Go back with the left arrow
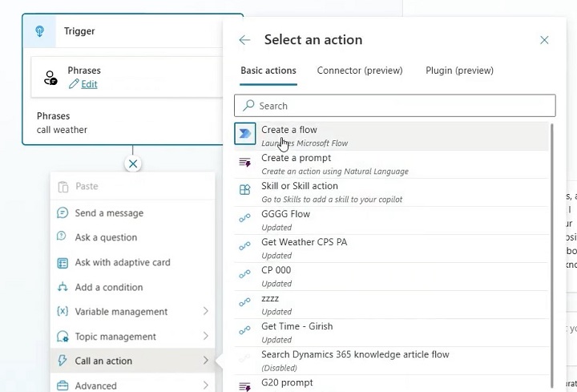Viewport: 577px width, 392px height. pyautogui.click(x=244, y=40)
